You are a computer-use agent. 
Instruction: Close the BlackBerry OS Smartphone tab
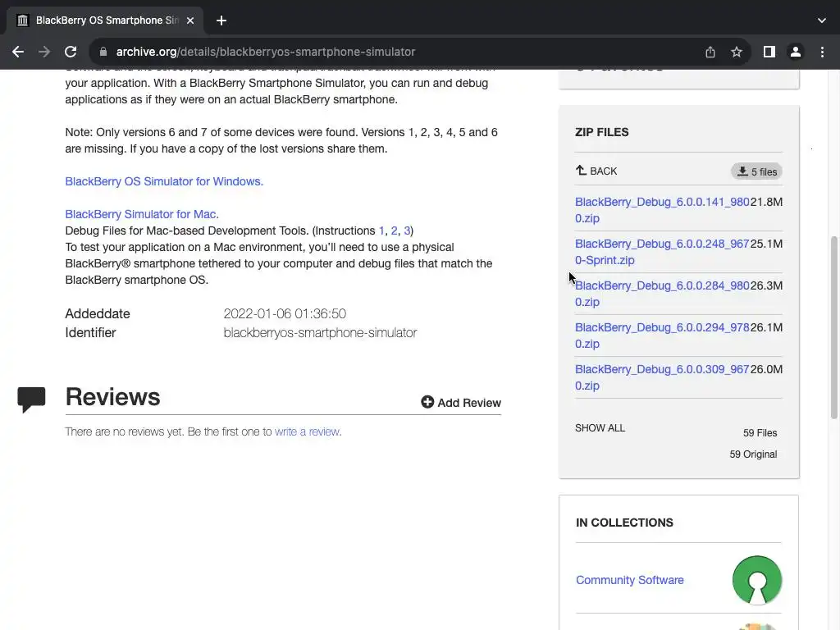190,21
